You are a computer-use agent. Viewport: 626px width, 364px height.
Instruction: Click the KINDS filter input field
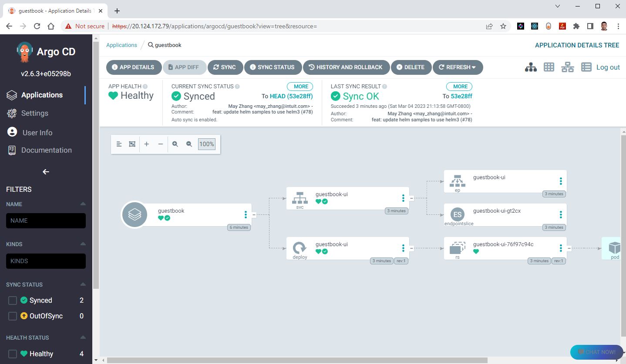click(x=46, y=261)
